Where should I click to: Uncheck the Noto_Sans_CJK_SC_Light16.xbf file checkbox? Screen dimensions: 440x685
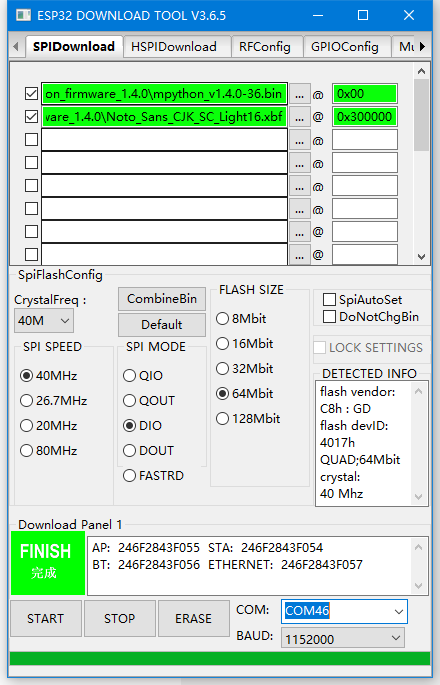(31, 117)
